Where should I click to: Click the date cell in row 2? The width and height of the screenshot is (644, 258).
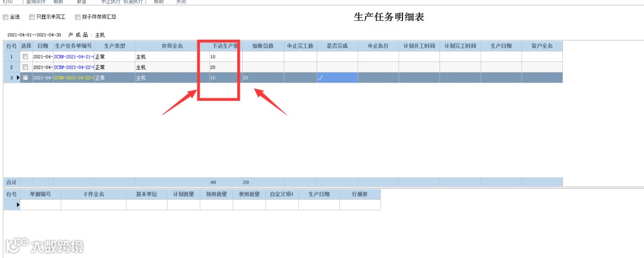43,67
